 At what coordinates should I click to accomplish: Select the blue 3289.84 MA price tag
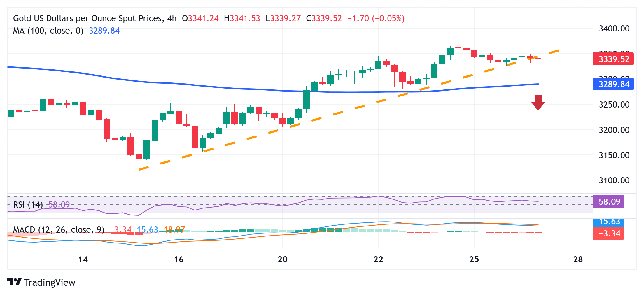pos(613,84)
